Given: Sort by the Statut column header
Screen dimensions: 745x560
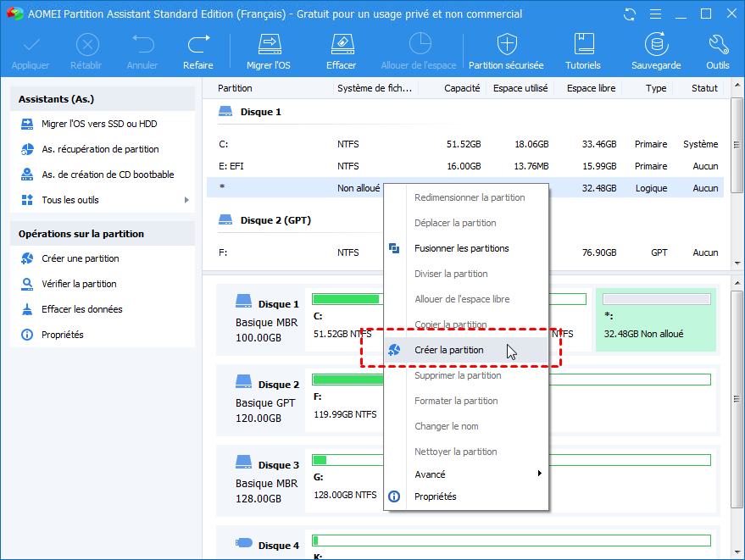Looking at the screenshot, I should (704, 88).
